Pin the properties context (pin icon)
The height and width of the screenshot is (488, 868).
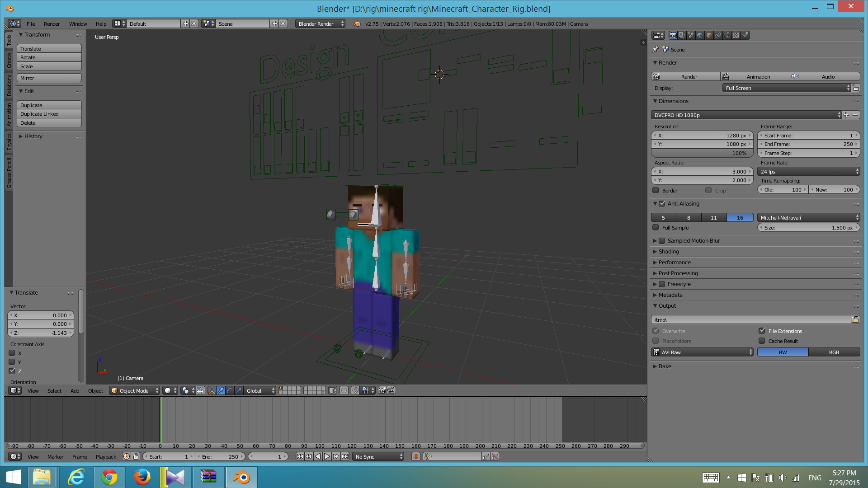pos(656,49)
